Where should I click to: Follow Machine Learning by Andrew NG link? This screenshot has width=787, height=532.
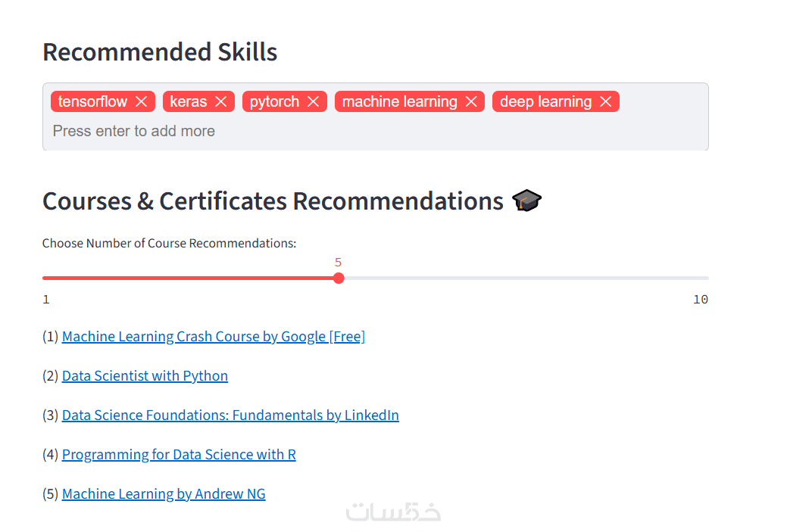164,494
